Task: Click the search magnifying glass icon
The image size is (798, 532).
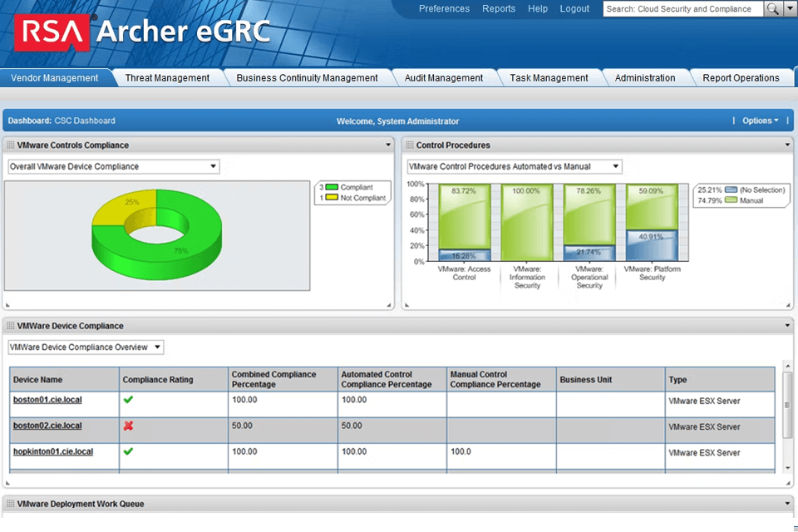Action: click(772, 8)
